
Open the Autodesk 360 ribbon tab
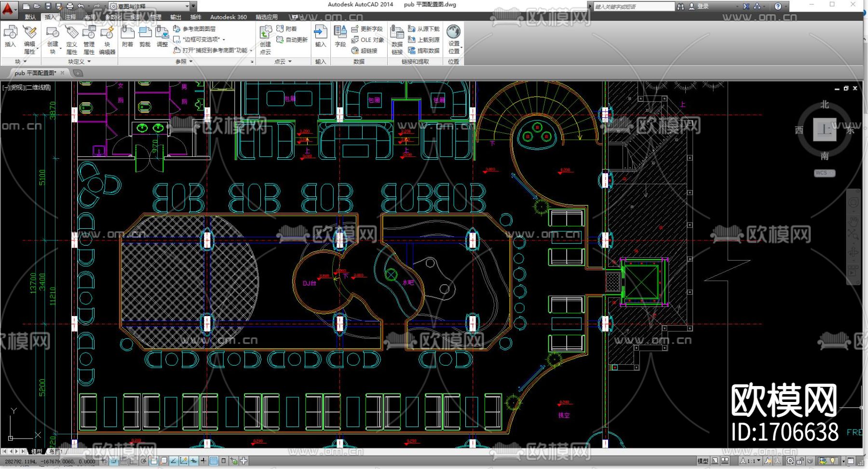pyautogui.click(x=228, y=17)
